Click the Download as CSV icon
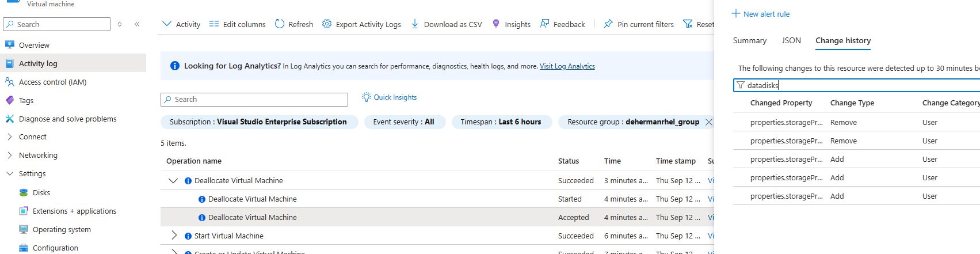The width and height of the screenshot is (980, 254). click(x=415, y=24)
